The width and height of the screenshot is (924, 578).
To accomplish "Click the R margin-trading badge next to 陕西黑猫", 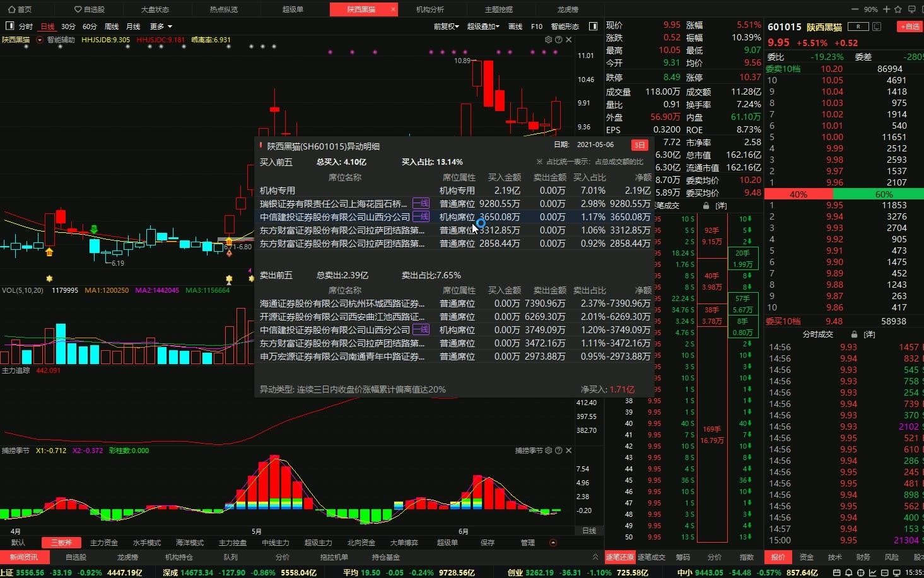I will coord(858,27).
